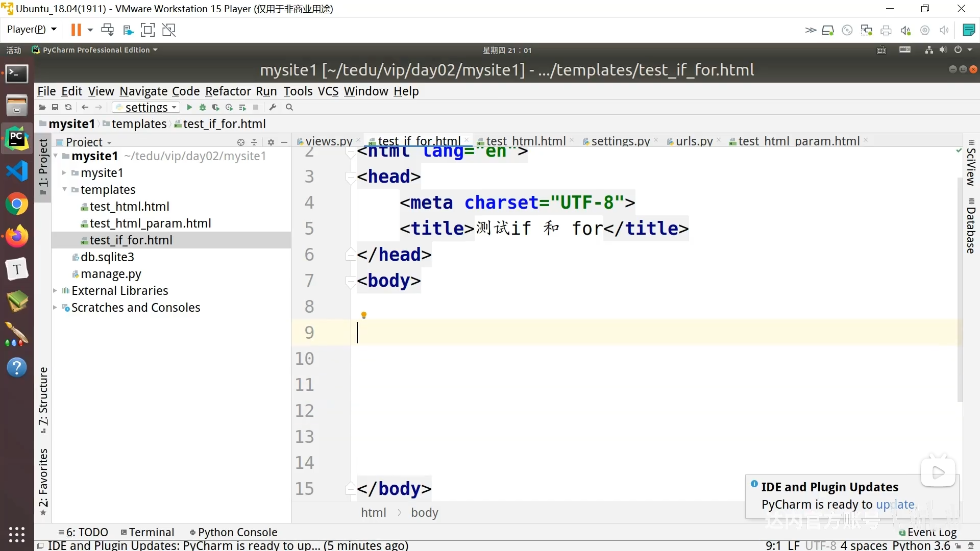The image size is (980, 551).
Task: Click the Search Everywhere magnifier icon
Action: [x=289, y=108]
